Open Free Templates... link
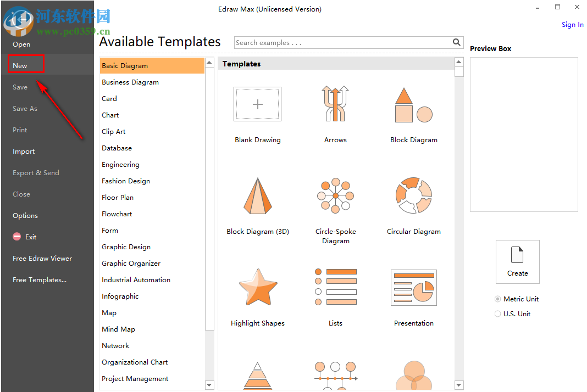The width and height of the screenshot is (587, 392). [x=40, y=280]
